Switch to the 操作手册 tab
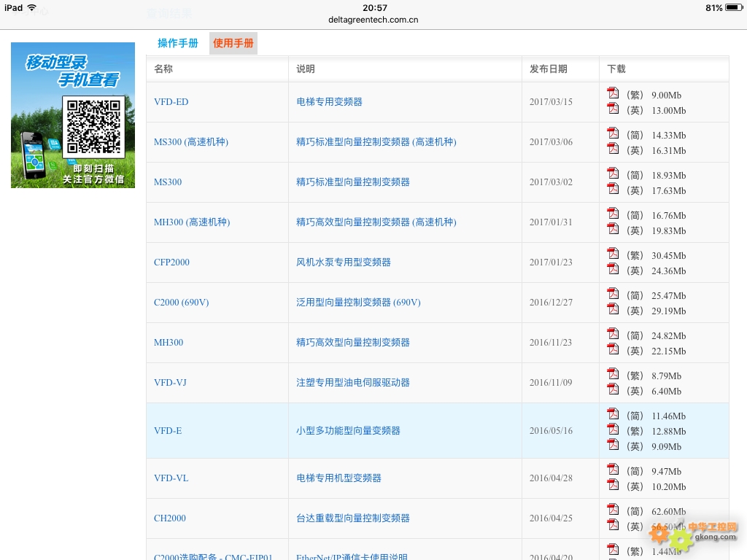Viewport: 747px width, 560px height. click(x=178, y=44)
